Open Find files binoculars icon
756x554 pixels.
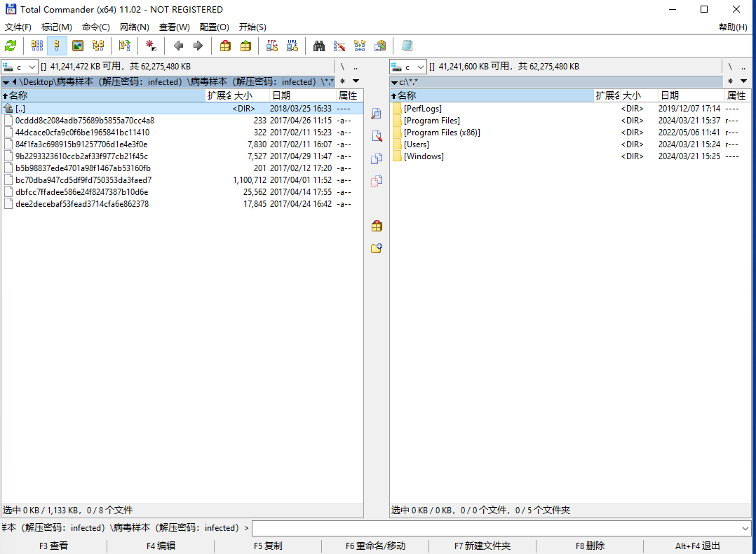click(x=318, y=46)
